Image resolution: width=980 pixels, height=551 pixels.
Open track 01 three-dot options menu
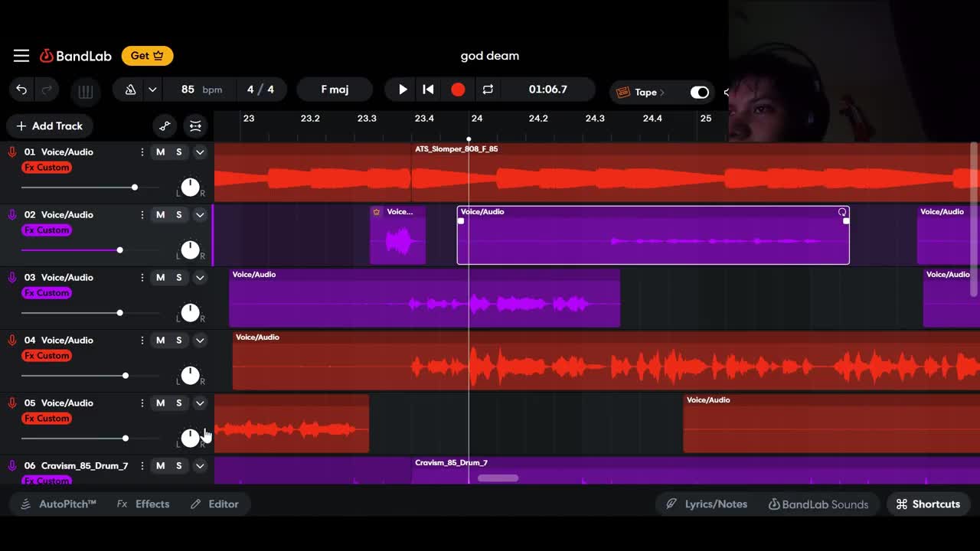tap(142, 152)
